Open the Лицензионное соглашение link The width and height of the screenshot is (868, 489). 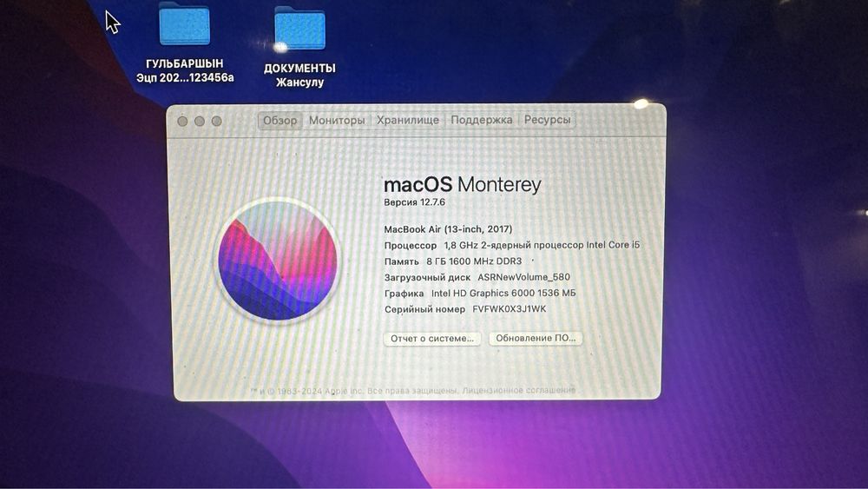(519, 390)
